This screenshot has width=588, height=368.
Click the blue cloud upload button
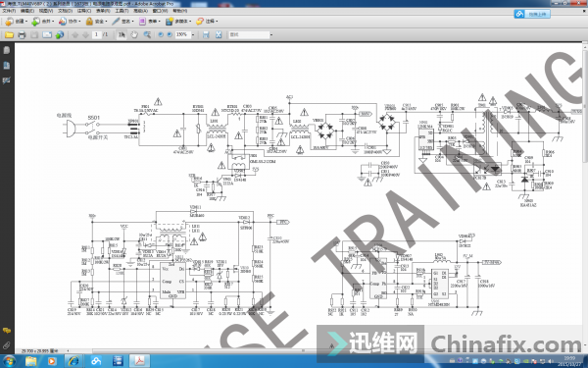pos(532,14)
